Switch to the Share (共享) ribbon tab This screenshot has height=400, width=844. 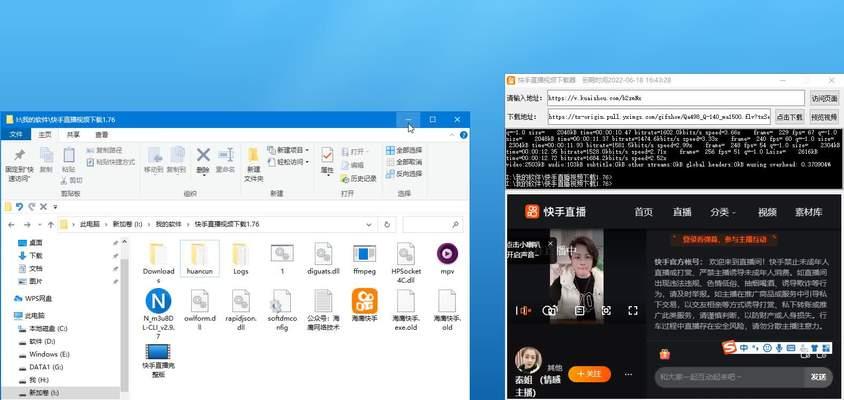pos(73,135)
